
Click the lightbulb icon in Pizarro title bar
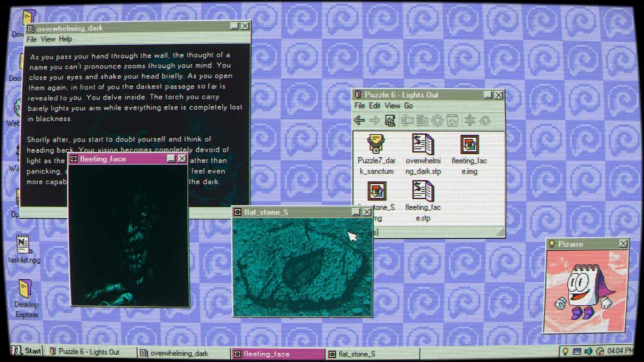[x=552, y=244]
